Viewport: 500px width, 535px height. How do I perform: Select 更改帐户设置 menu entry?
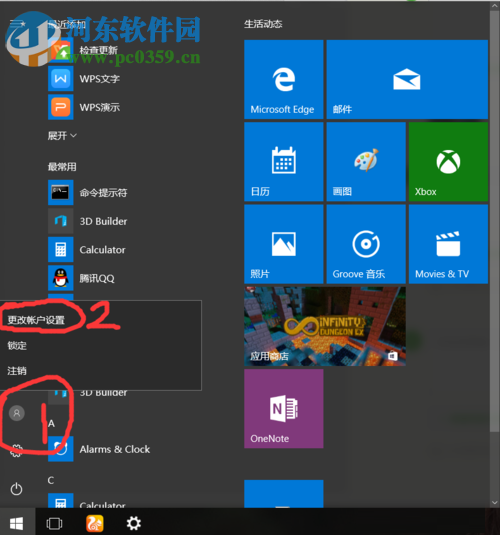(36, 320)
